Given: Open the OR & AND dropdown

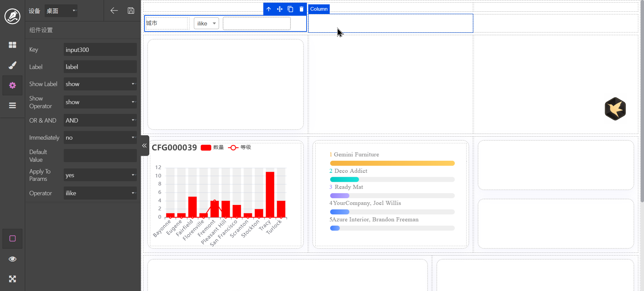Looking at the screenshot, I should pyautogui.click(x=100, y=121).
